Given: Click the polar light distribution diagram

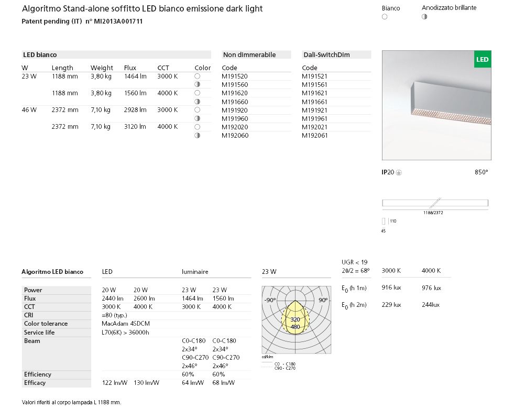Looking at the screenshot, I should tap(296, 319).
